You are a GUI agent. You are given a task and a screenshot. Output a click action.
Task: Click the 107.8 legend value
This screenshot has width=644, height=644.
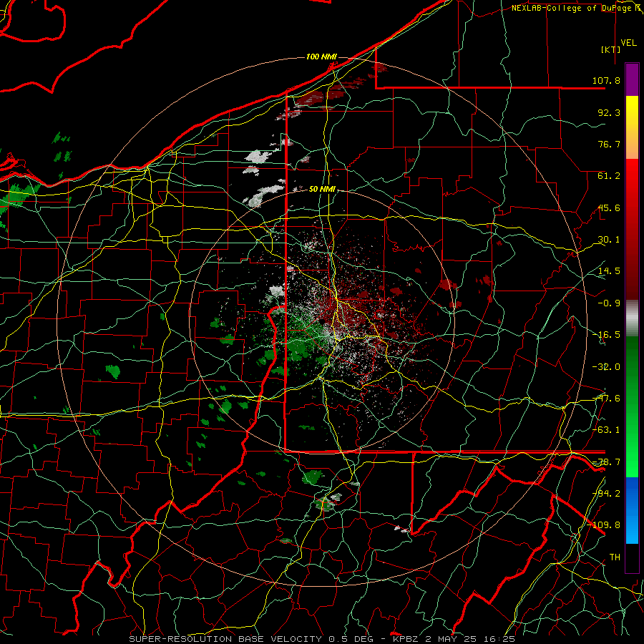coord(606,80)
